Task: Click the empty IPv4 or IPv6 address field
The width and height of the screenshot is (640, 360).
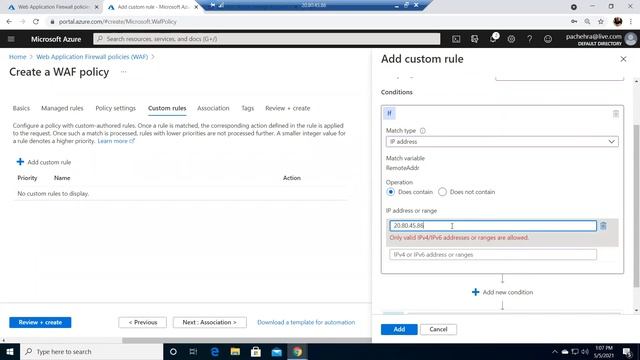Action: click(x=493, y=255)
